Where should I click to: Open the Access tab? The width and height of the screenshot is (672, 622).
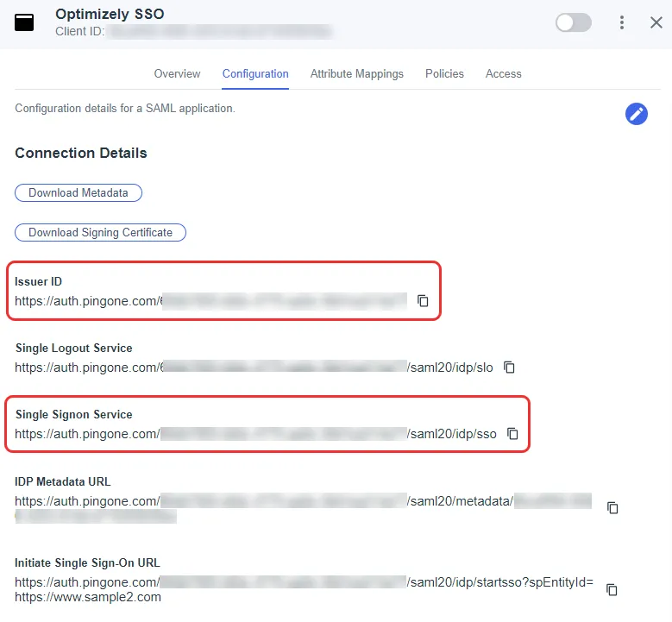tap(504, 73)
